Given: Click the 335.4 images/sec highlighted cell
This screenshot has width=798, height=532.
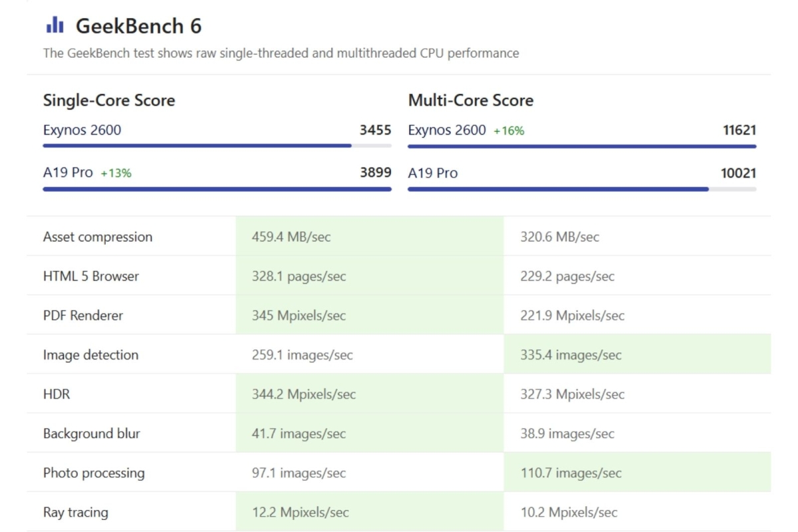Looking at the screenshot, I should 571,354.
